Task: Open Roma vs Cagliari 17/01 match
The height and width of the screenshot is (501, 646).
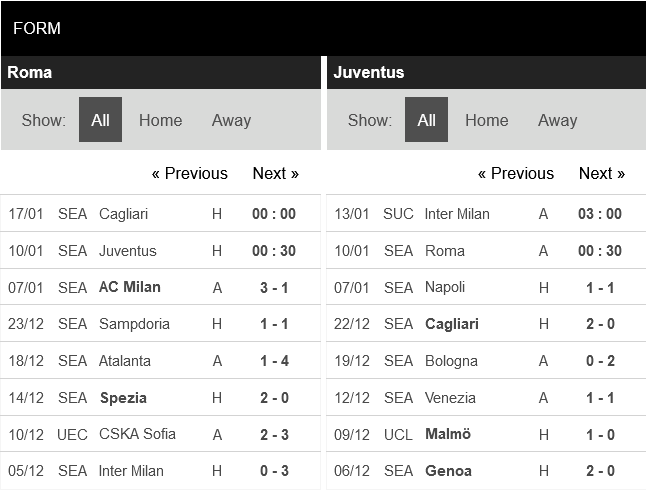Action: 123,214
